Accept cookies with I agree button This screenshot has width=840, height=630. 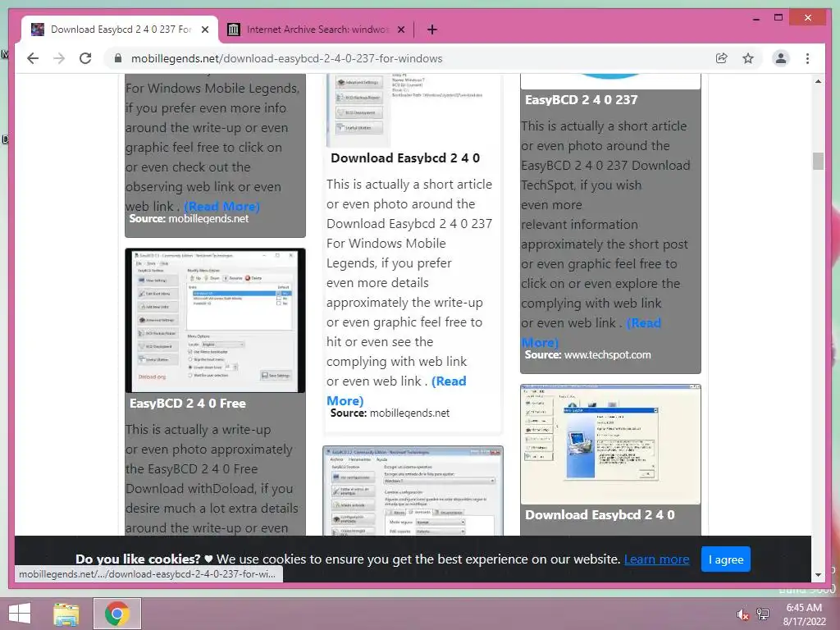[x=725, y=559]
